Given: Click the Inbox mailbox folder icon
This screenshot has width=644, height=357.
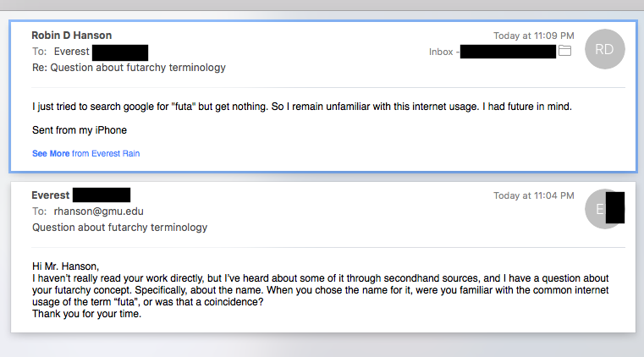Looking at the screenshot, I should [x=565, y=52].
